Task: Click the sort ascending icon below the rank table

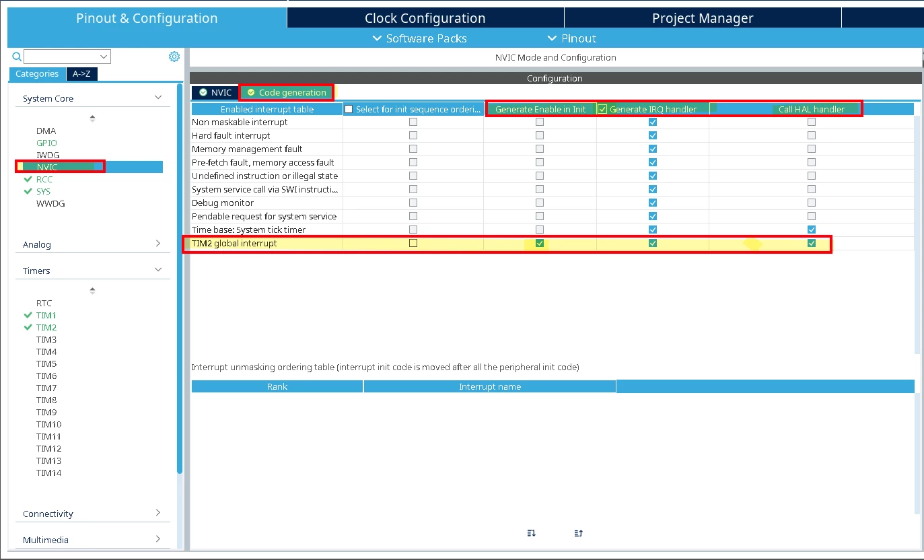Action: (x=578, y=533)
